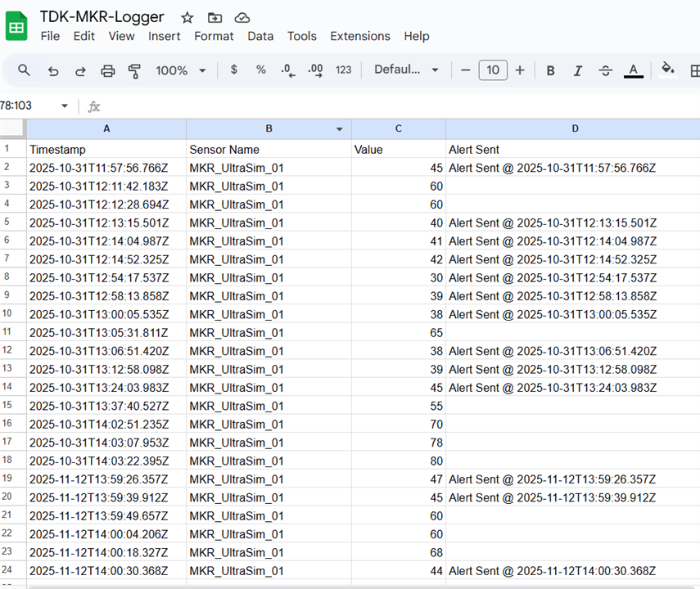Select column A header
This screenshot has width=700, height=589.
pyautogui.click(x=106, y=129)
